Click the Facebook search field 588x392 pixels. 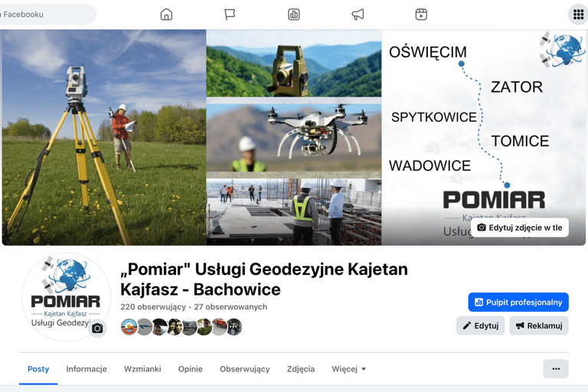pyautogui.click(x=47, y=15)
